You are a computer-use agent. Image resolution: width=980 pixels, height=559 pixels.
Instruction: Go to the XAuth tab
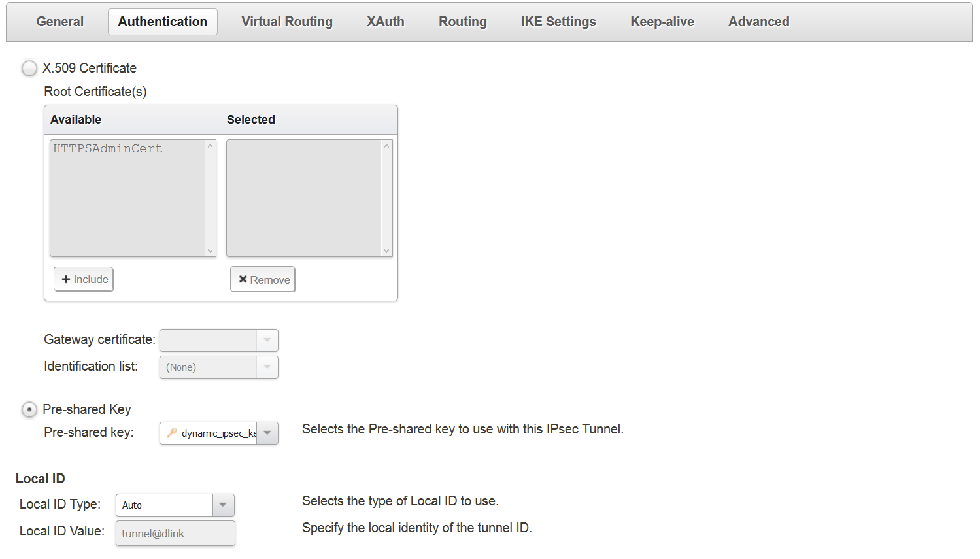pyautogui.click(x=386, y=22)
